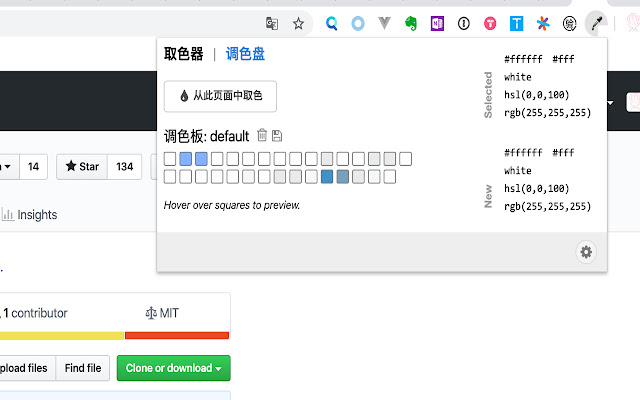Screen dimensions: 640x400
Task: Switch to the 取色器 tab
Action: click(x=183, y=53)
